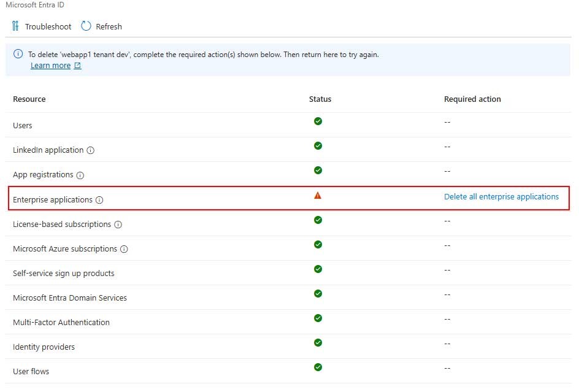
Task: Select Self-service sign up products text
Action: coord(64,274)
